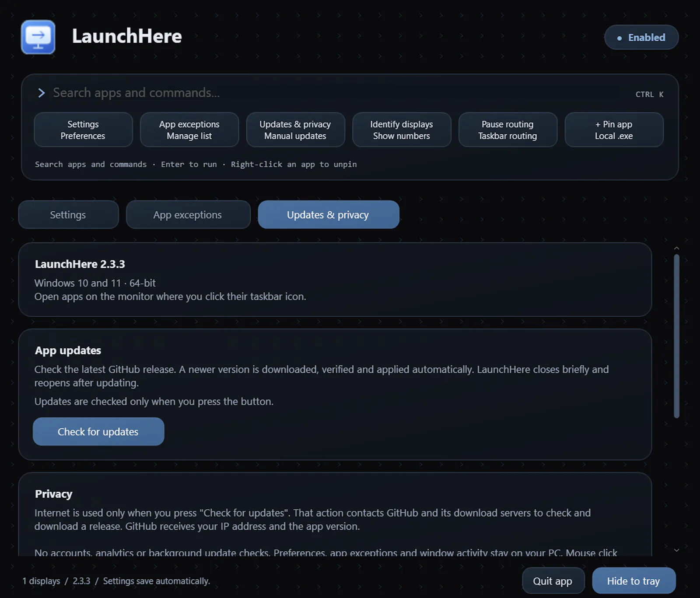
Task: Open the Settings Preferences quick command
Action: pyautogui.click(x=83, y=130)
